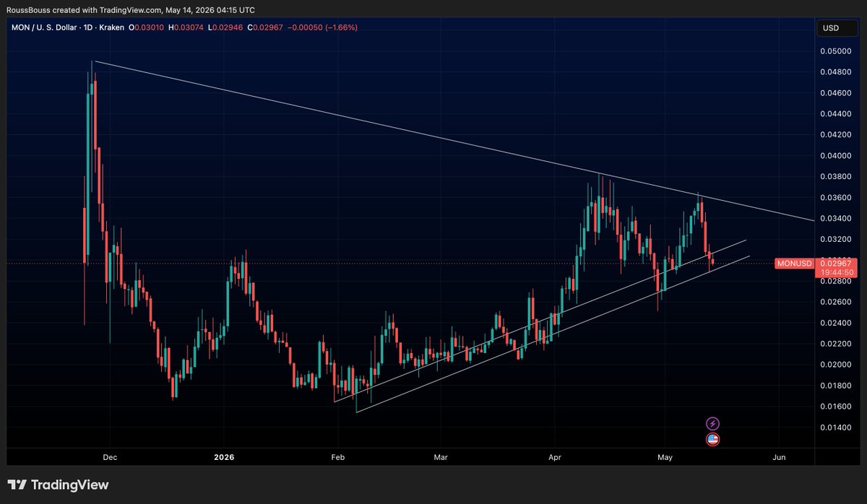Click the US flag economic event icon
The height and width of the screenshot is (504, 867).
pyautogui.click(x=713, y=438)
